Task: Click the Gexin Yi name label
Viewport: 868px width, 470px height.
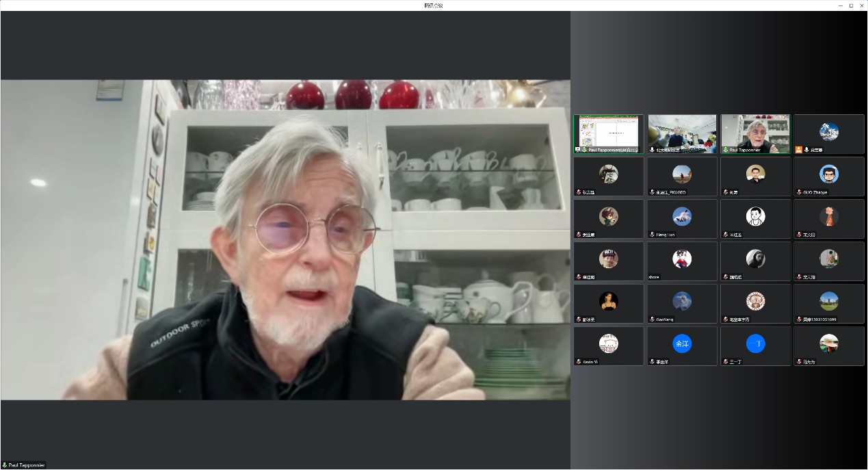Action: (590, 362)
